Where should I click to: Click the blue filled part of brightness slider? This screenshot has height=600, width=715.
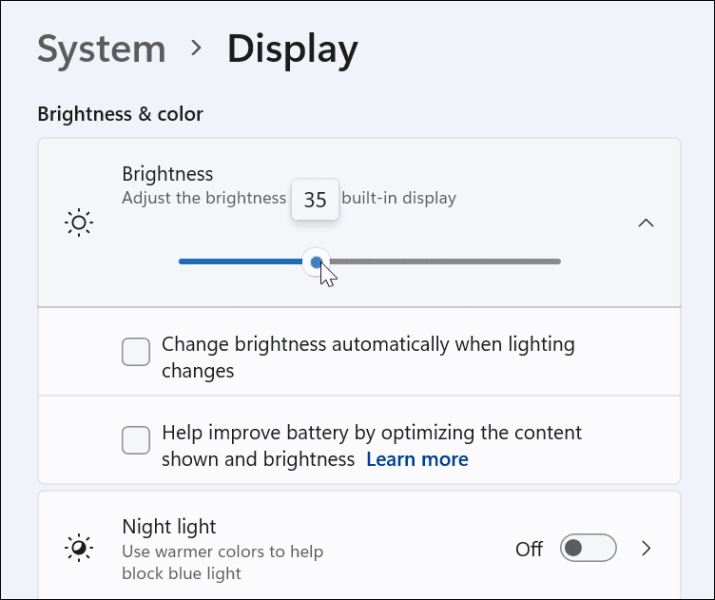241,261
